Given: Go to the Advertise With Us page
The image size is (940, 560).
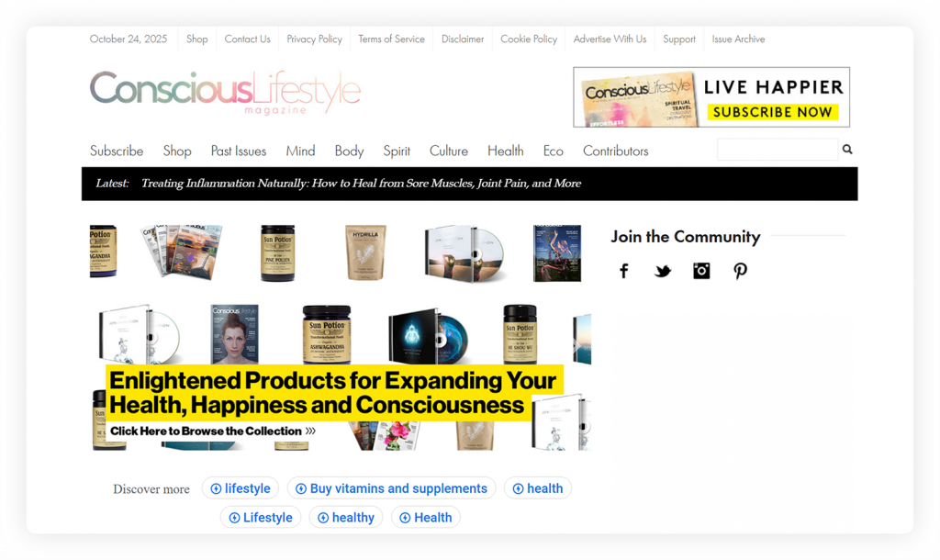Looking at the screenshot, I should tap(610, 39).
